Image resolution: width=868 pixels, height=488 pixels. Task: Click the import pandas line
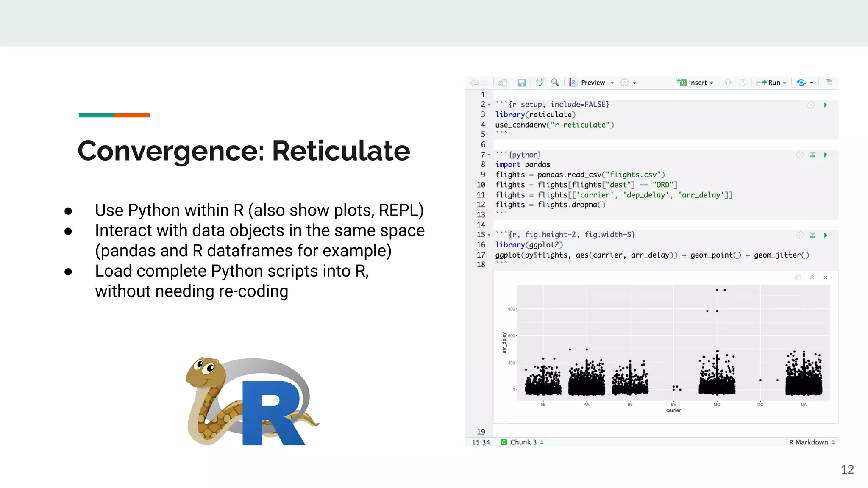[523, 165]
